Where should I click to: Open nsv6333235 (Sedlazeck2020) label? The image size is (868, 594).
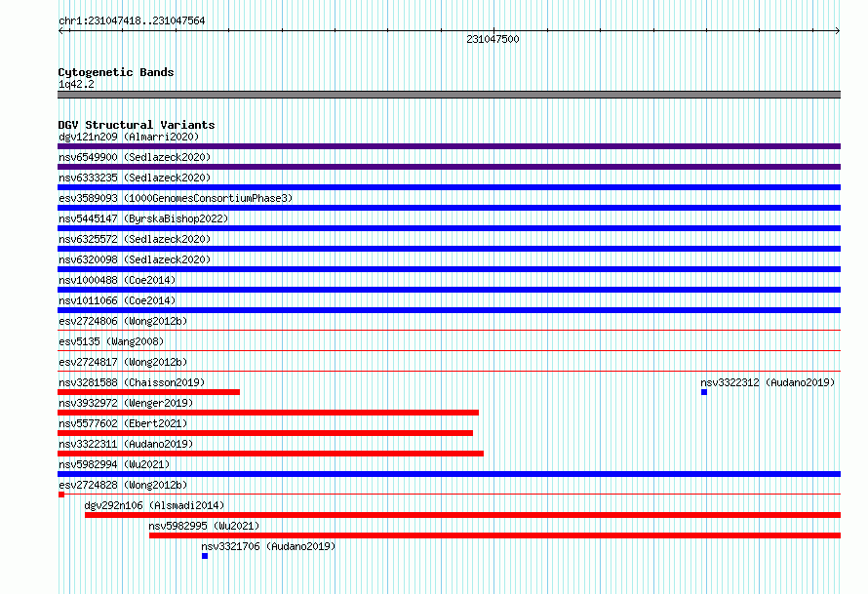135,178
